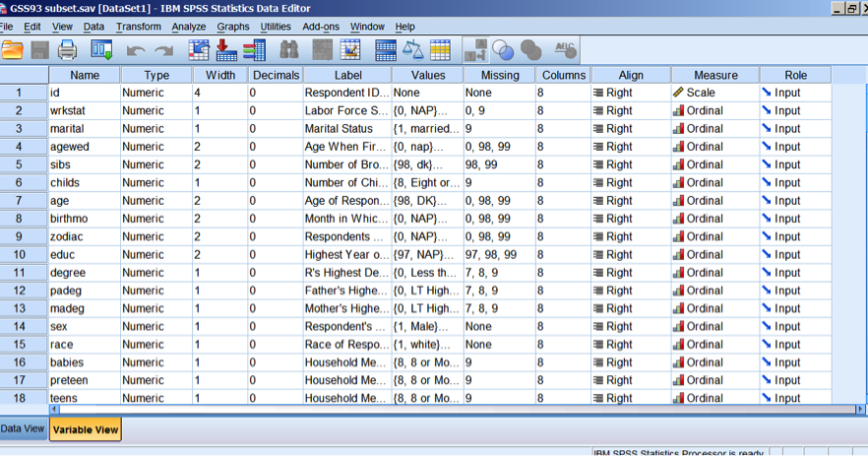Image resolution: width=868 pixels, height=456 pixels.
Task: Click the variable name cell 'preteen'
Action: (x=85, y=380)
